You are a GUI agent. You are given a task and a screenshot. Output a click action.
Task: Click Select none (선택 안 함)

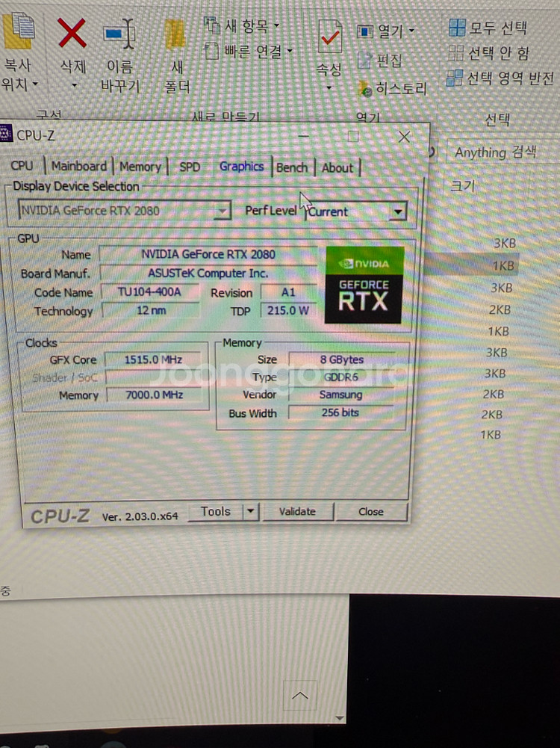click(488, 52)
